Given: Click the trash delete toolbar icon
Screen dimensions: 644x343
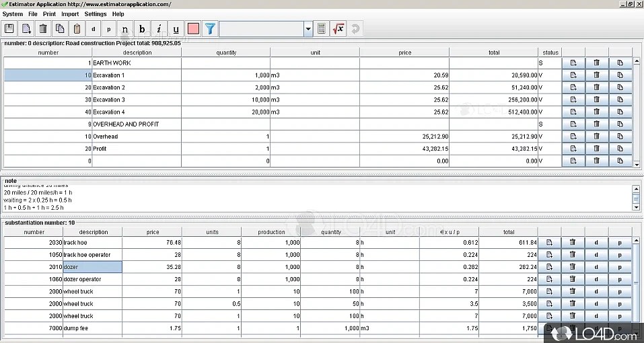Looking at the screenshot, I should pos(43,29).
